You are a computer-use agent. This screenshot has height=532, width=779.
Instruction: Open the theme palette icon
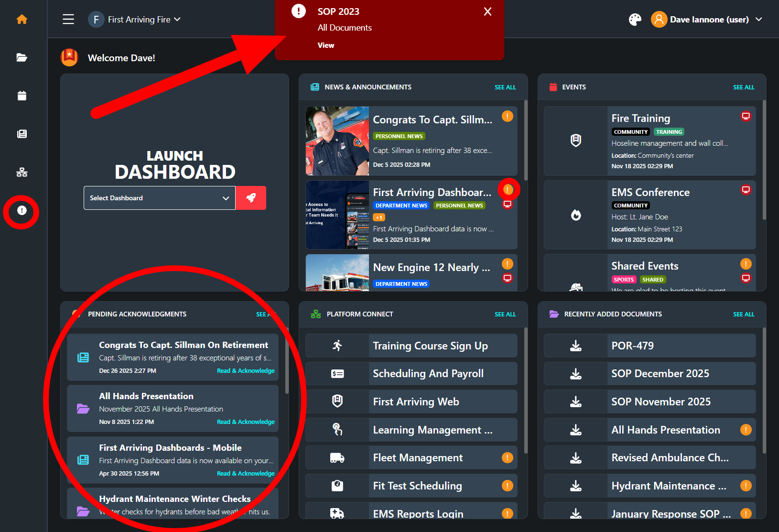click(x=635, y=20)
